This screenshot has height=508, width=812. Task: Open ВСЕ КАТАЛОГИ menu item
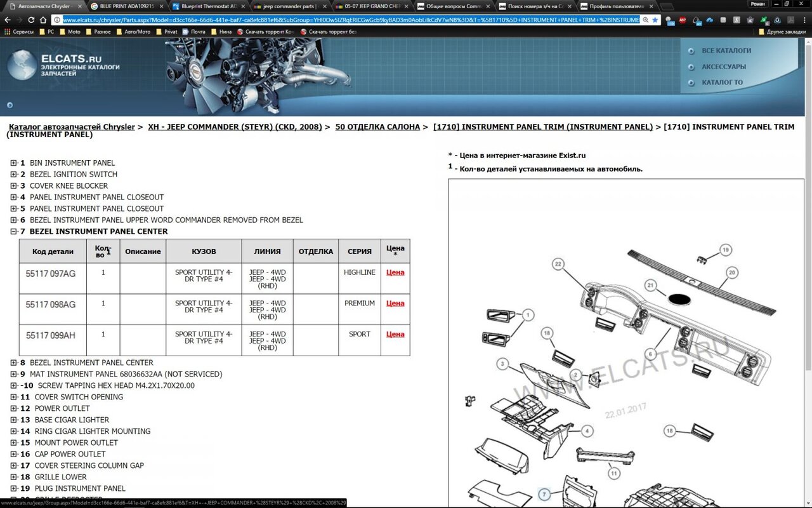(x=726, y=51)
